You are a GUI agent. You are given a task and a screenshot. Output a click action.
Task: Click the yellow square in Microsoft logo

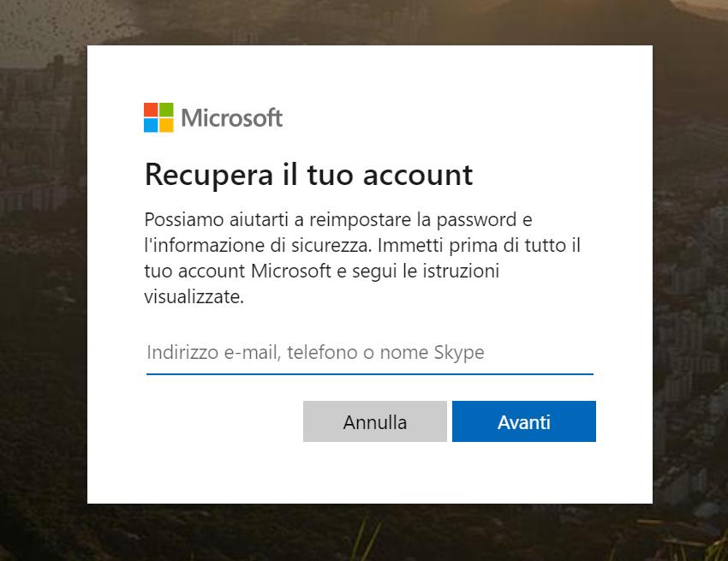166,125
